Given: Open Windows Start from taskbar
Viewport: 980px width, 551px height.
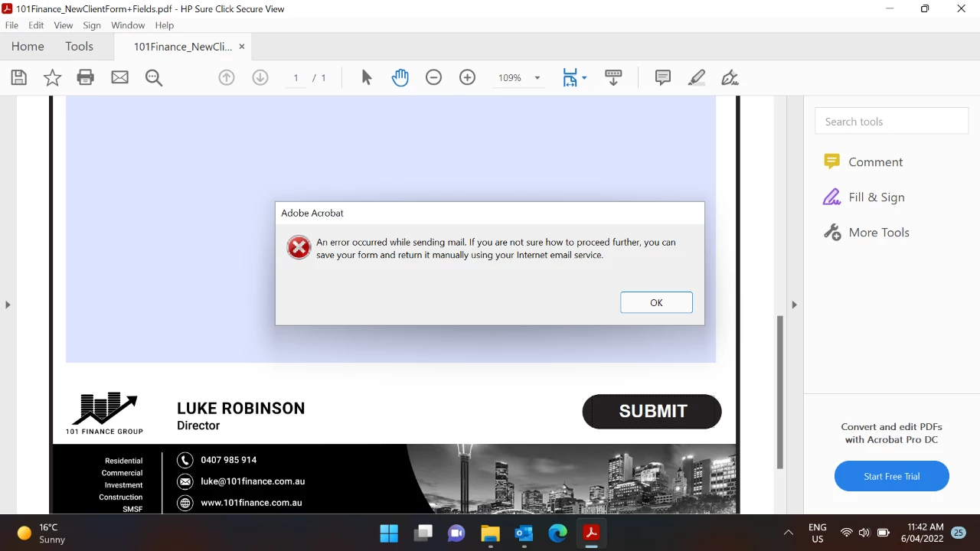Looking at the screenshot, I should [389, 533].
